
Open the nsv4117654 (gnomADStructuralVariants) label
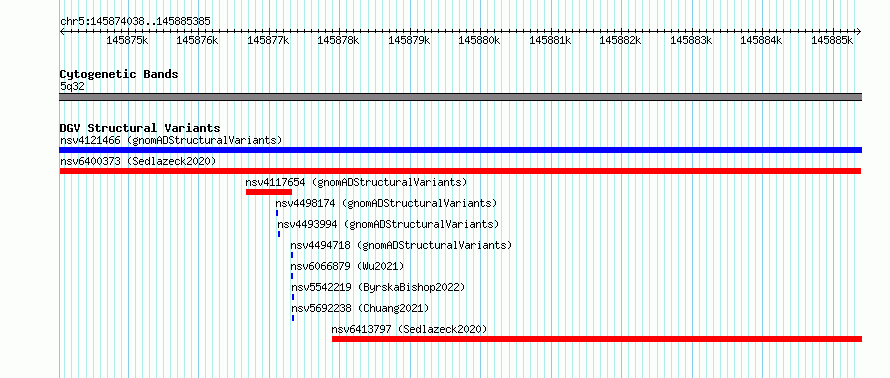point(356,182)
